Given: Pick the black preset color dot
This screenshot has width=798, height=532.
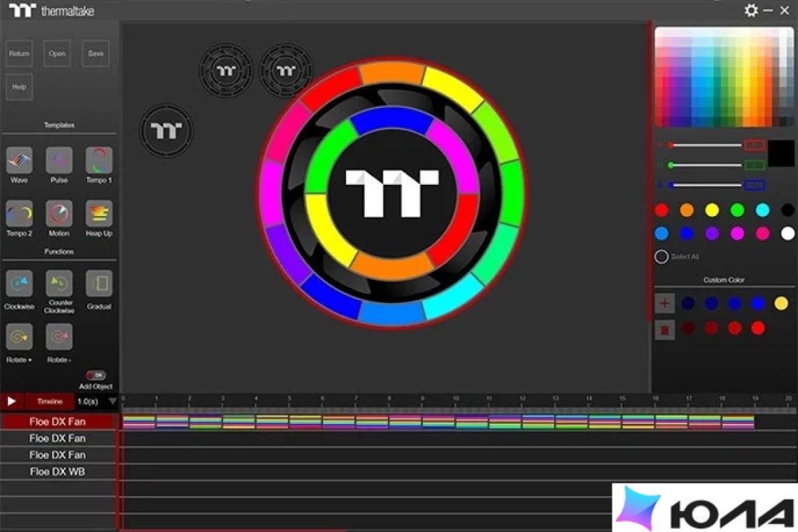Looking at the screenshot, I should click(x=787, y=210).
